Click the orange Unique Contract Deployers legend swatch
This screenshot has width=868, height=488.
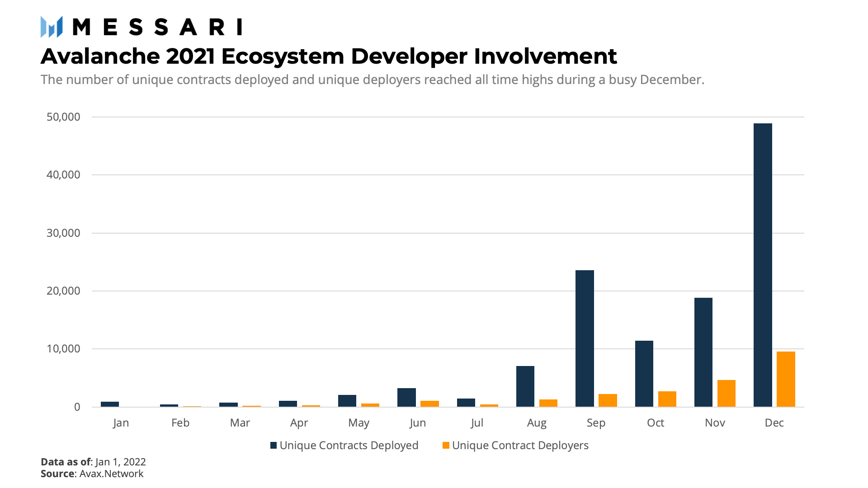pyautogui.click(x=446, y=446)
